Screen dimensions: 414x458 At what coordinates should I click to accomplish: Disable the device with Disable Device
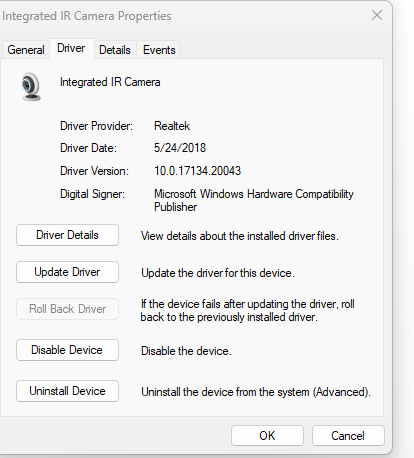[67, 350]
